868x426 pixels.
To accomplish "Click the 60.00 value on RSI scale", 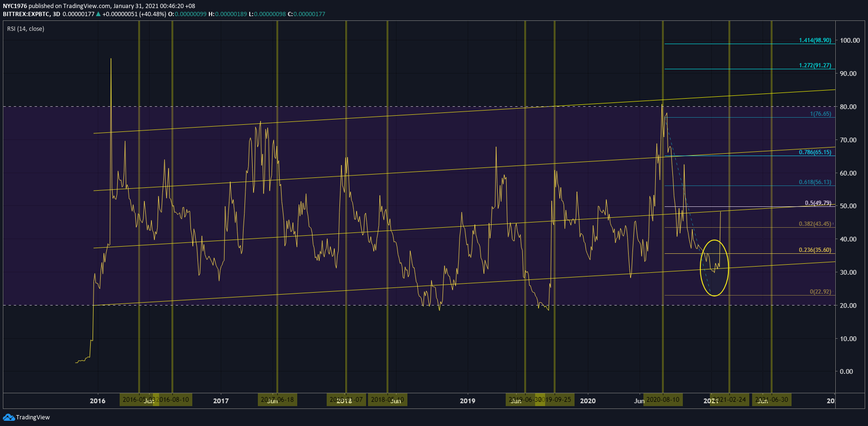I will pos(848,173).
